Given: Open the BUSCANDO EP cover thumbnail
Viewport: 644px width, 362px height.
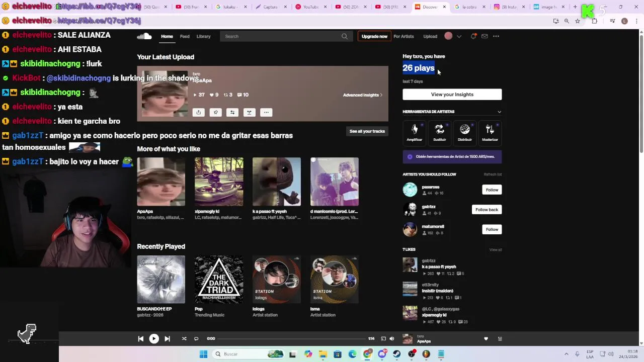Looking at the screenshot, I should tap(161, 280).
